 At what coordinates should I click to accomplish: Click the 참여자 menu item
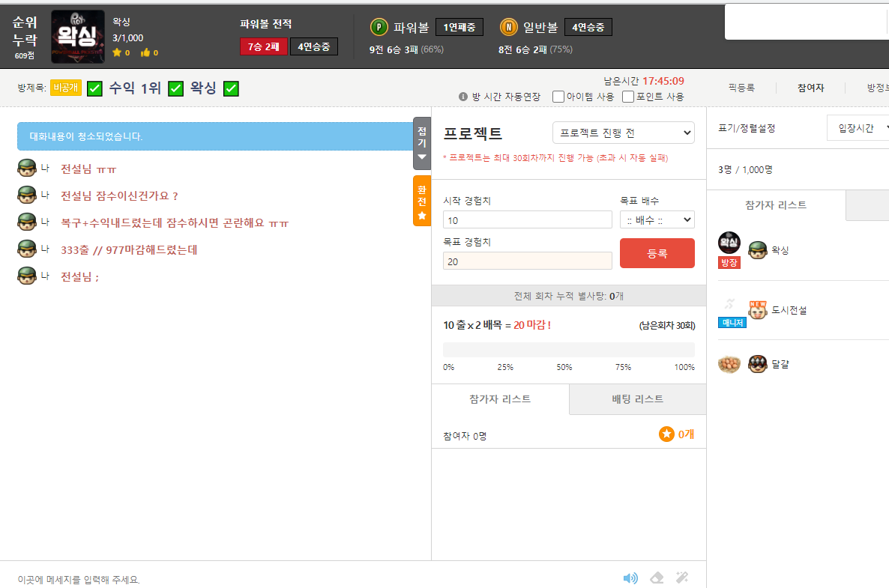[810, 88]
